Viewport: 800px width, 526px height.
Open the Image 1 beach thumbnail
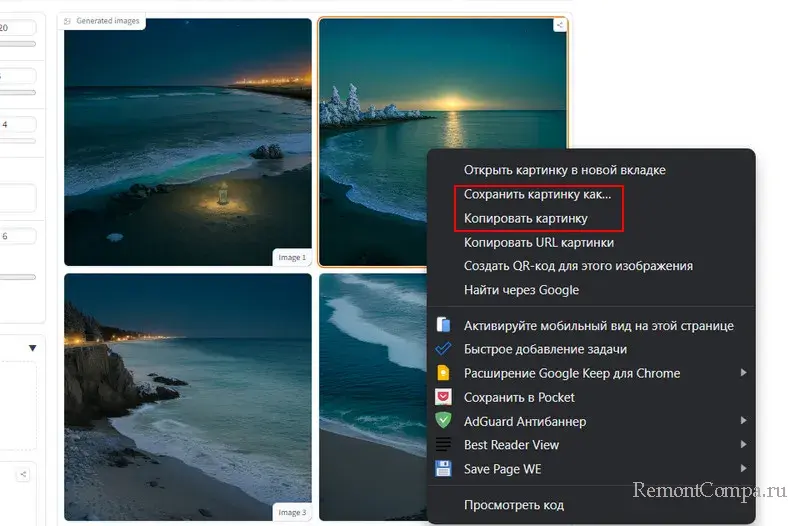tap(187, 140)
